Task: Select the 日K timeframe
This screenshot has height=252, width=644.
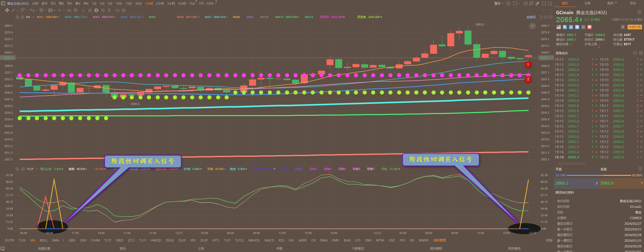Action: [x=53, y=3]
